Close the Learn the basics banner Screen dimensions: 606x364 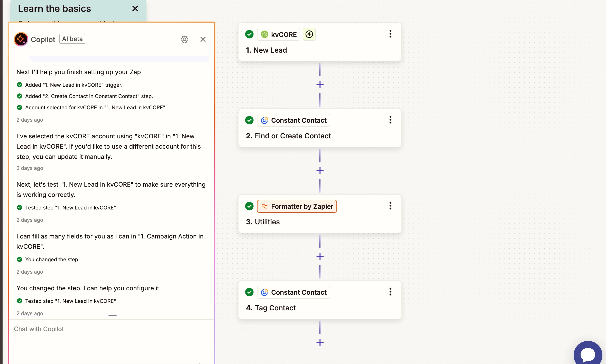tap(135, 9)
